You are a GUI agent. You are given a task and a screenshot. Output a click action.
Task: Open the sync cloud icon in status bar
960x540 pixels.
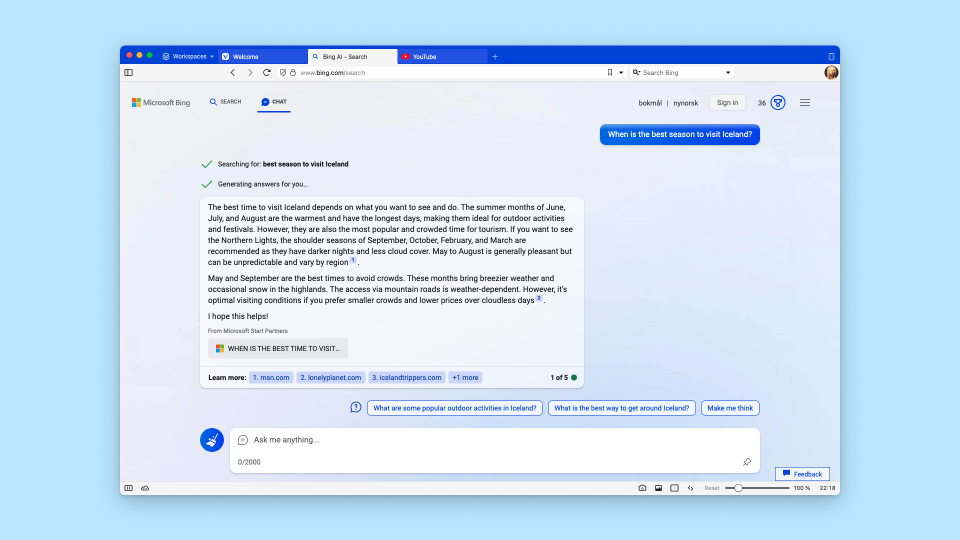(145, 488)
